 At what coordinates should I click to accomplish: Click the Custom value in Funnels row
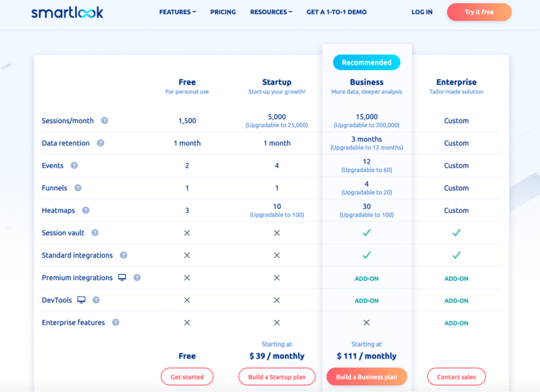pyautogui.click(x=456, y=188)
